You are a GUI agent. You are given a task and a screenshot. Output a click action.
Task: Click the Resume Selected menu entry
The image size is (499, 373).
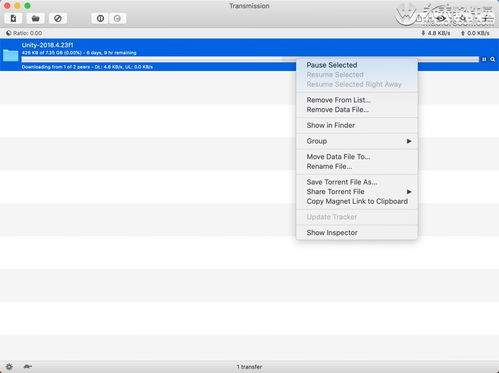357,75
